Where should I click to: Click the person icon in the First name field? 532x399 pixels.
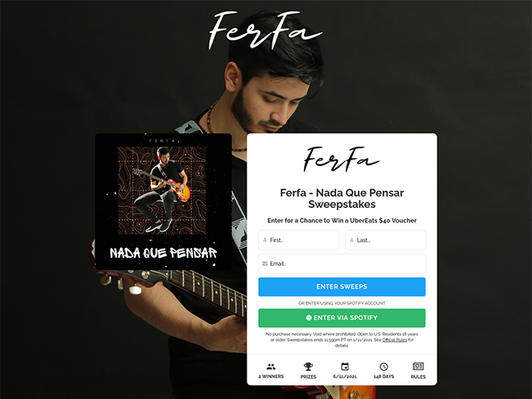[265, 240]
